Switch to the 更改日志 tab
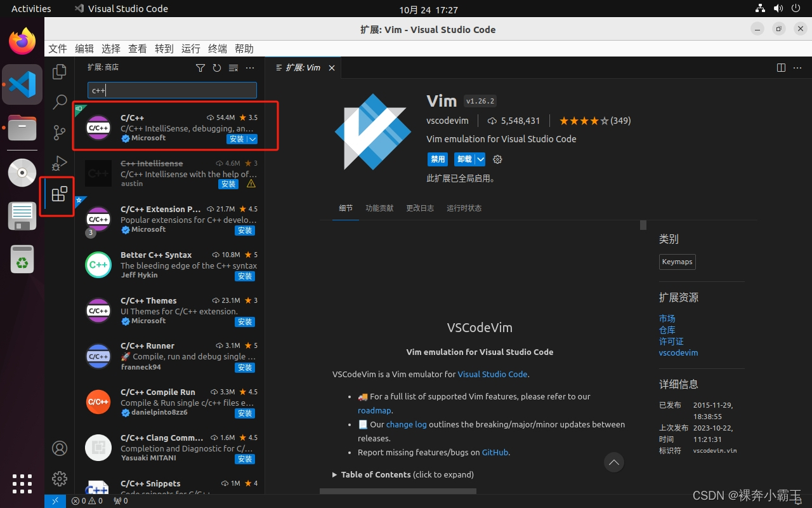Viewport: 812px width, 508px height. point(420,208)
